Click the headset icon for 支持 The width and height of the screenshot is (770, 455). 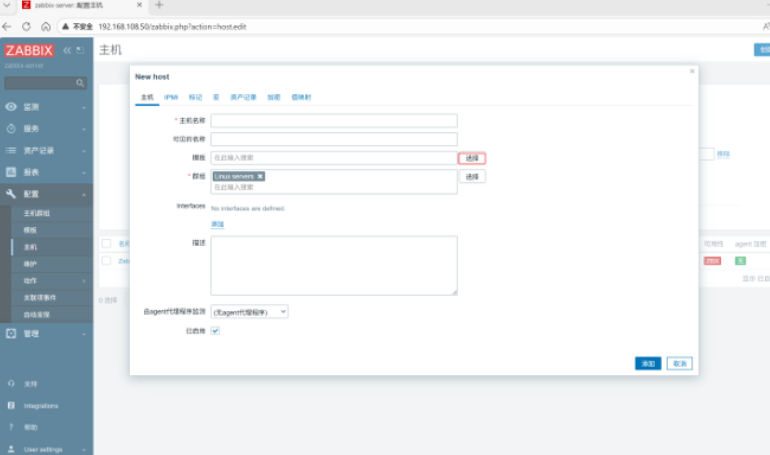(x=11, y=383)
